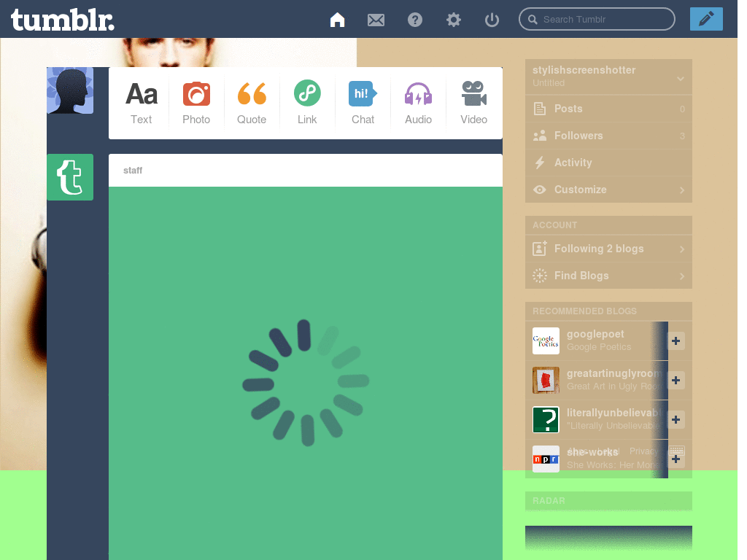The width and height of the screenshot is (747, 560).
Task: Open the Activity menu item
Action: click(x=608, y=163)
